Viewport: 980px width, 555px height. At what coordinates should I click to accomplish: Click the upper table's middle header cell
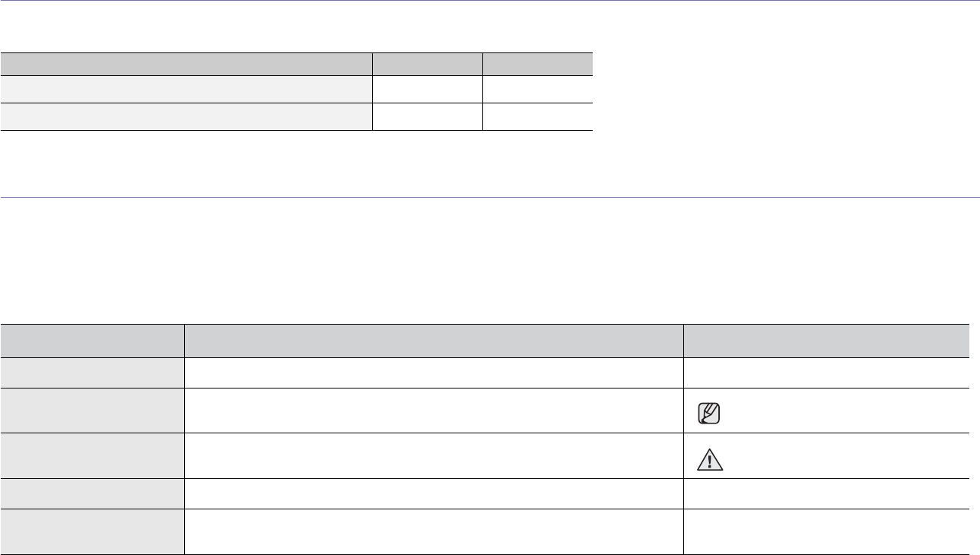coord(427,64)
